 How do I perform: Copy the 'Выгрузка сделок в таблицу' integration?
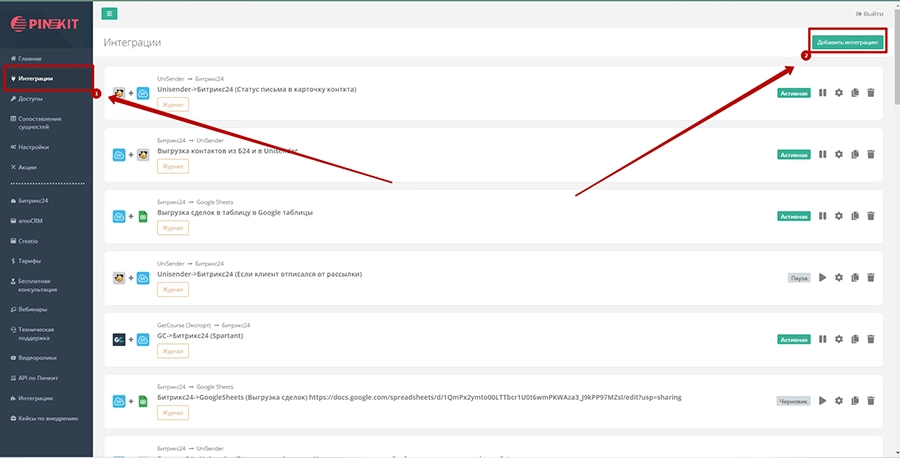tap(854, 216)
